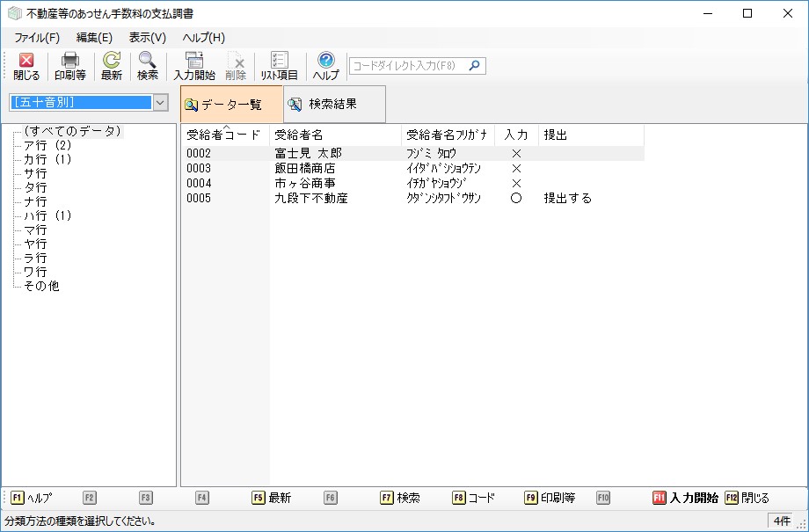Open search with the 検索 magnifier icon
Image resolution: width=809 pixels, height=532 pixels.
click(x=148, y=66)
